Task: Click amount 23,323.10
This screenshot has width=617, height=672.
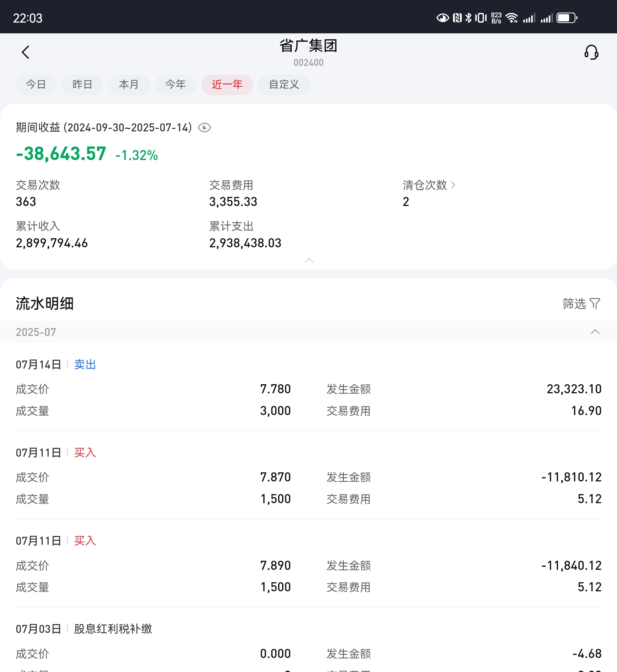Action: click(574, 389)
